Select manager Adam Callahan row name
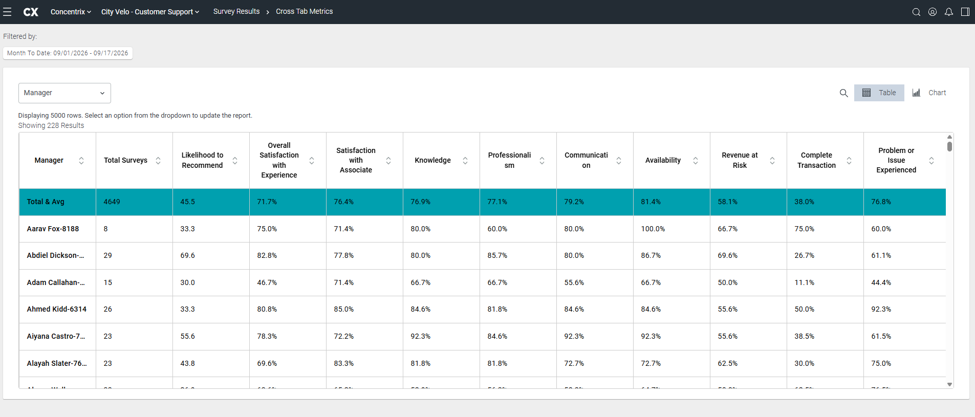975x417 pixels. point(56,282)
